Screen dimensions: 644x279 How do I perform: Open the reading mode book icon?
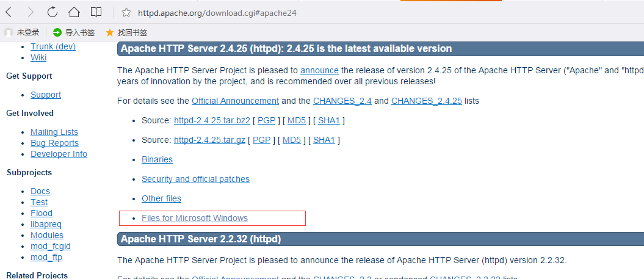point(96,12)
